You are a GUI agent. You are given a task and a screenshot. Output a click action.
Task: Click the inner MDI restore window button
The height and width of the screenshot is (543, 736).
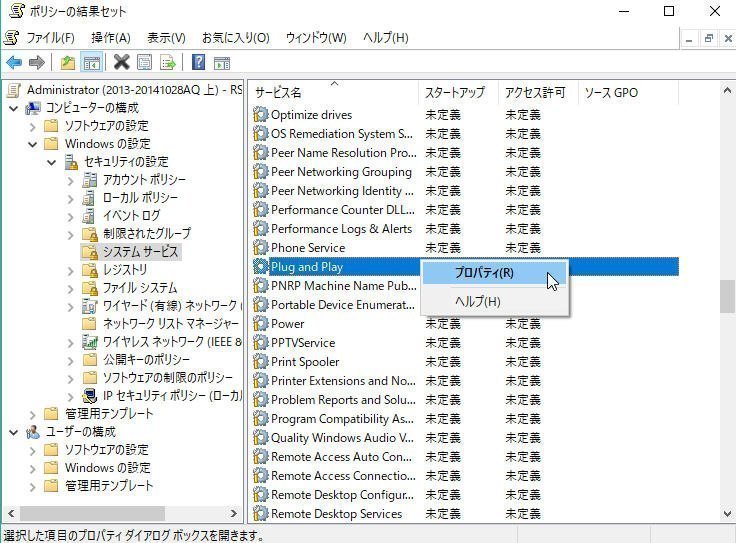click(708, 38)
